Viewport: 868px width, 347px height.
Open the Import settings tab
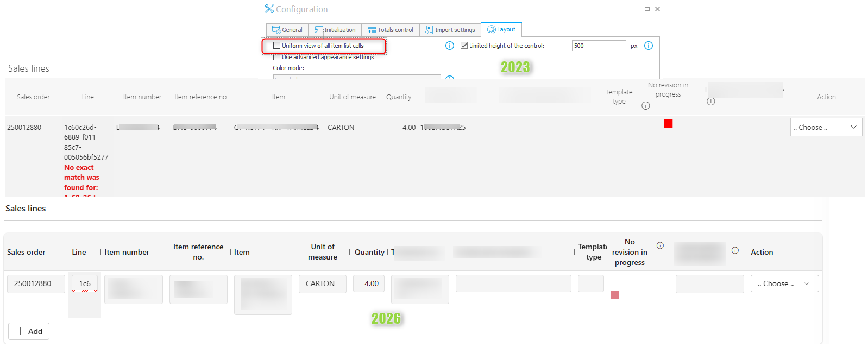[450, 30]
